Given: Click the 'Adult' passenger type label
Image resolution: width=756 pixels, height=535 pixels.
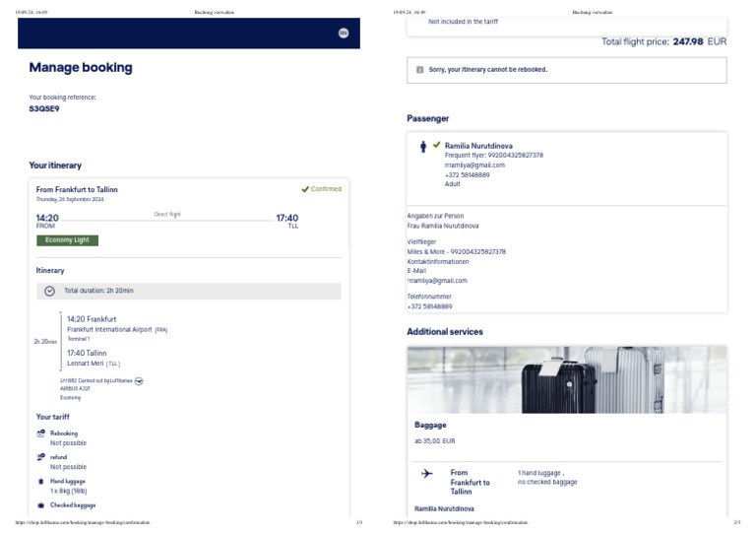Looking at the screenshot, I should coord(452,184).
